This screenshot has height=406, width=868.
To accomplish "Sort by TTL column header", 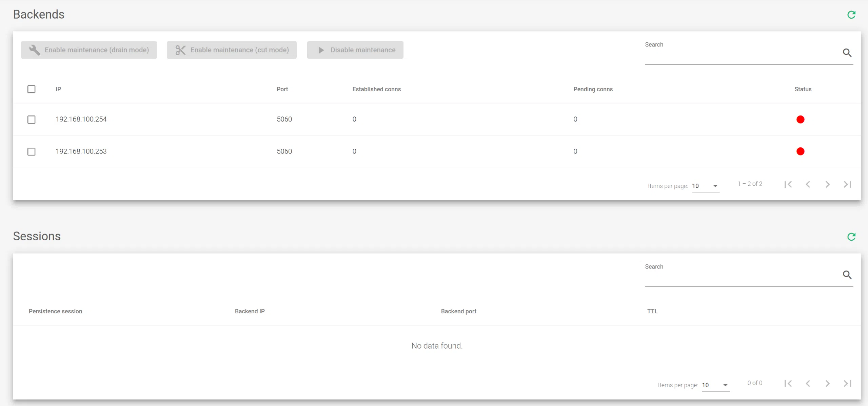I will point(652,311).
